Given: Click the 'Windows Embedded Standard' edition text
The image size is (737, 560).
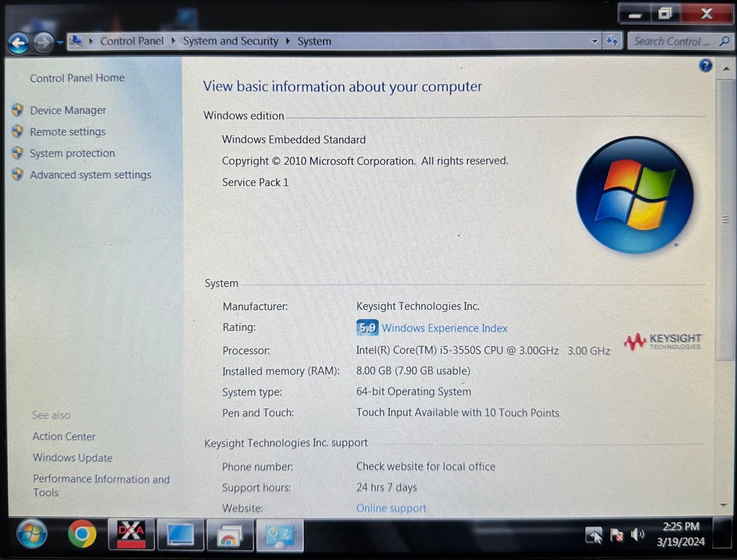Looking at the screenshot, I should coord(294,140).
